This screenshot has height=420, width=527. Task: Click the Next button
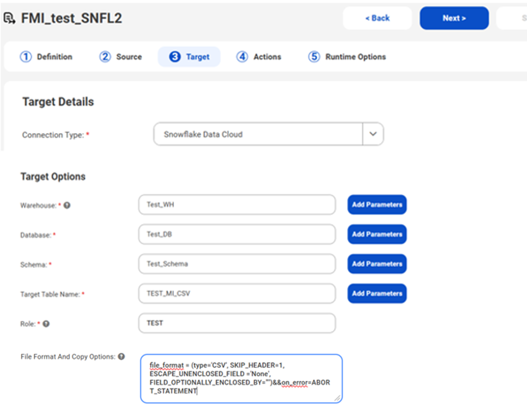coord(454,18)
